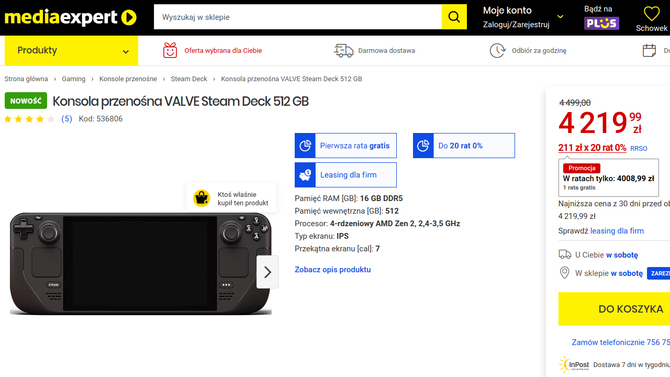This screenshot has height=377, width=670.
Task: Open the Moje konto dropdown
Action: [x=523, y=17]
